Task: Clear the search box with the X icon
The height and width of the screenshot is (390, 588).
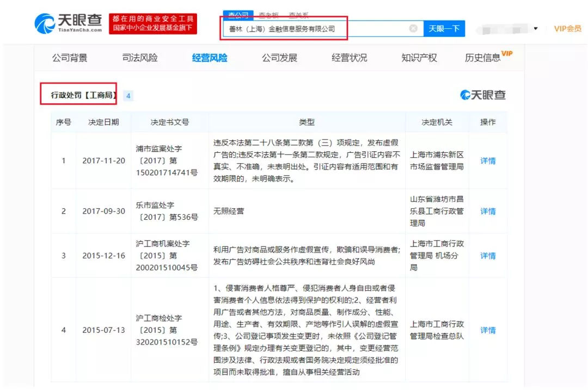Action: (x=413, y=28)
